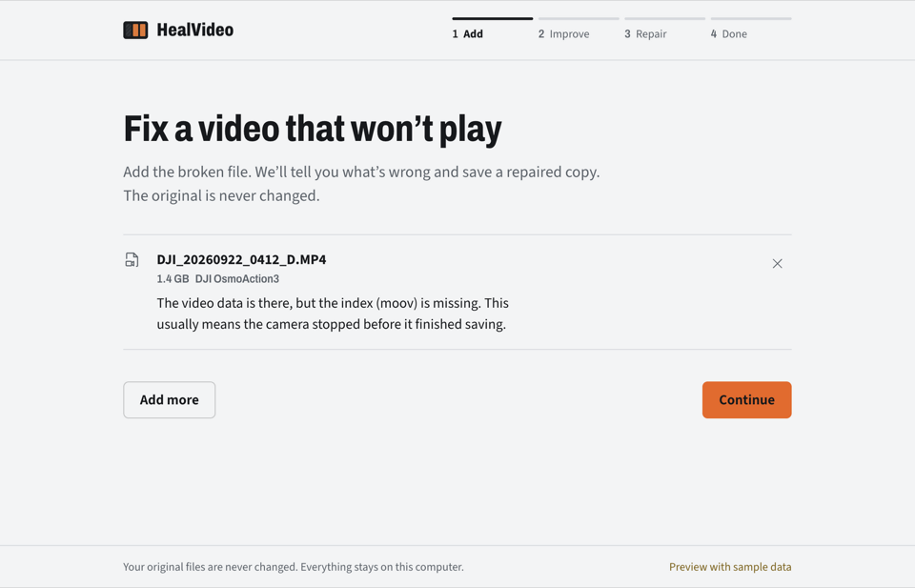
Task: Click the Add more button
Action: point(170,400)
